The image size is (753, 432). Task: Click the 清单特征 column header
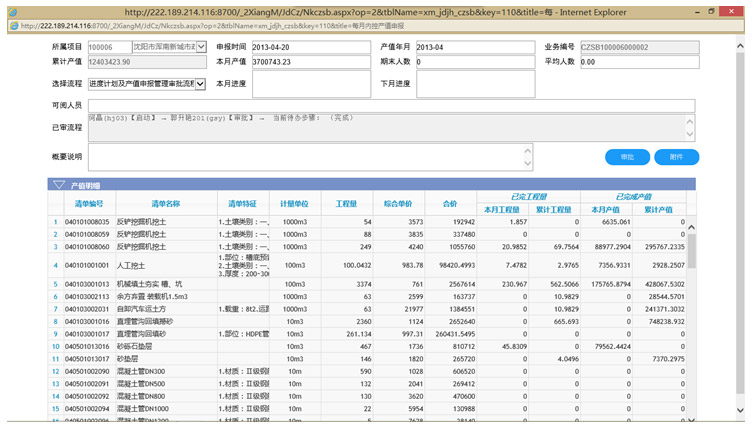[243, 204]
